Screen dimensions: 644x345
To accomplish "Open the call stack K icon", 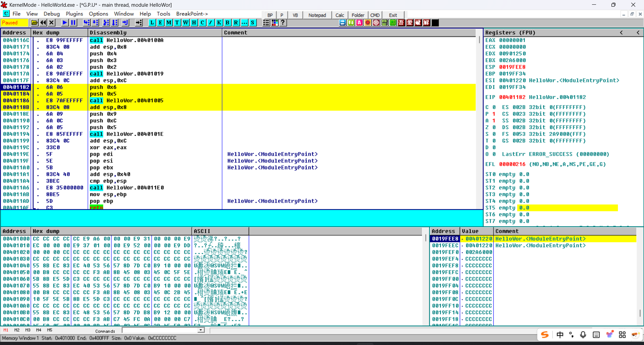I will [x=219, y=23].
